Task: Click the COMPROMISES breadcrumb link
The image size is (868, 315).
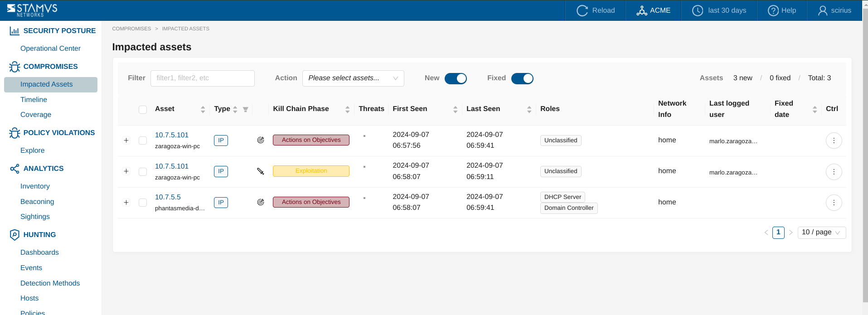Action: pyautogui.click(x=131, y=29)
